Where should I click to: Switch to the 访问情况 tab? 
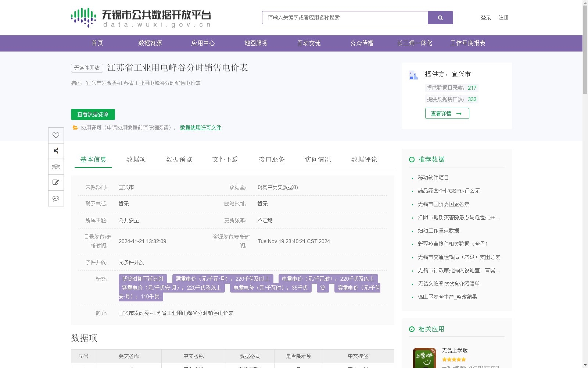tap(318, 159)
